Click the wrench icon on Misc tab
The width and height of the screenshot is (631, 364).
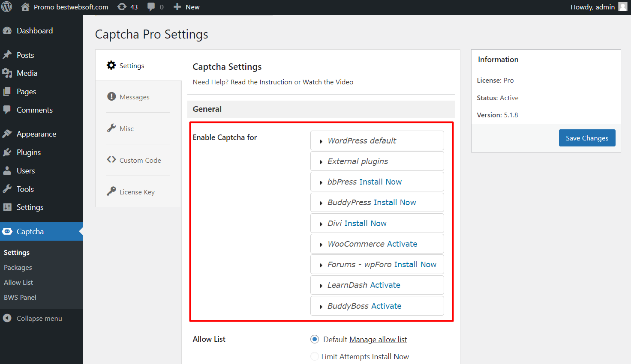[111, 128]
